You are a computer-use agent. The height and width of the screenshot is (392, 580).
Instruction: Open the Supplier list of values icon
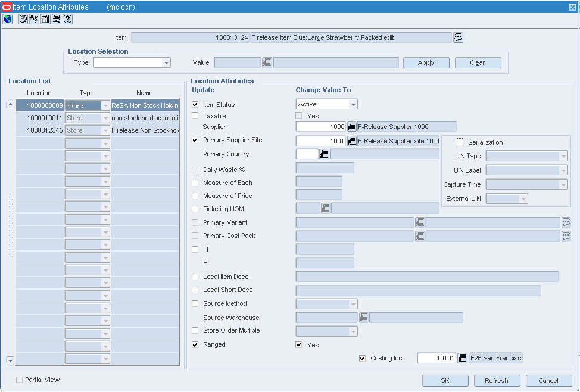(351, 127)
